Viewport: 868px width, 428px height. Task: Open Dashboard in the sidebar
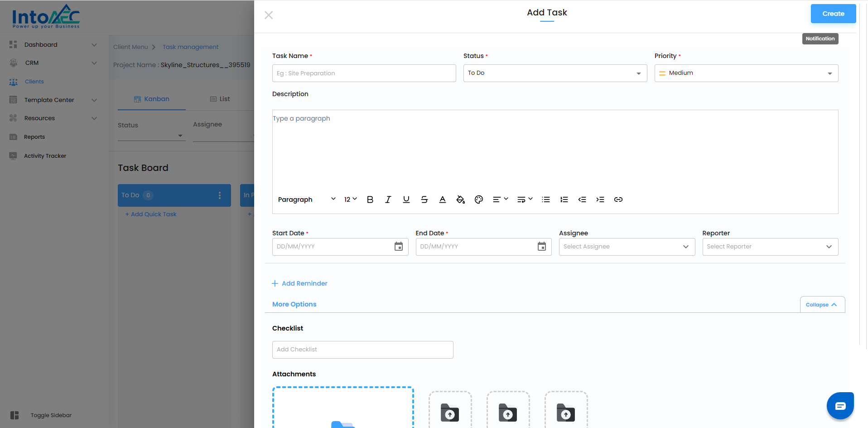point(41,44)
